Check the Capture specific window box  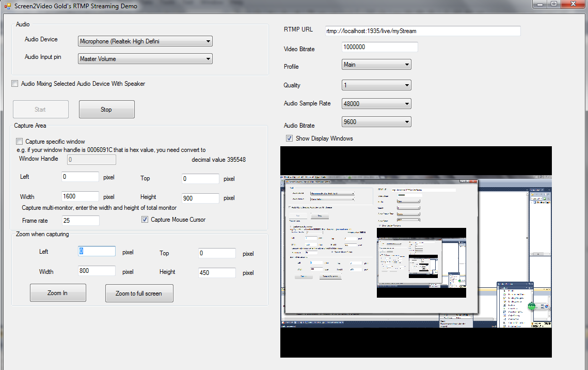[x=20, y=142]
